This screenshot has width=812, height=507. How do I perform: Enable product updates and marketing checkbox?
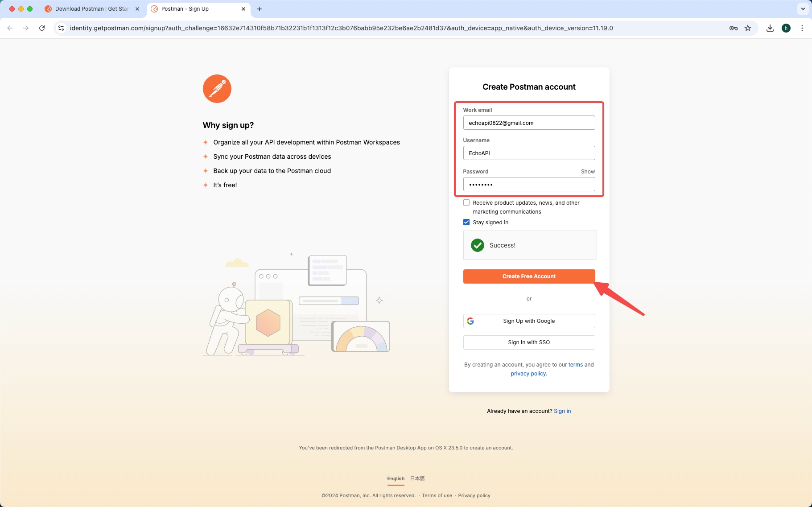(x=466, y=202)
